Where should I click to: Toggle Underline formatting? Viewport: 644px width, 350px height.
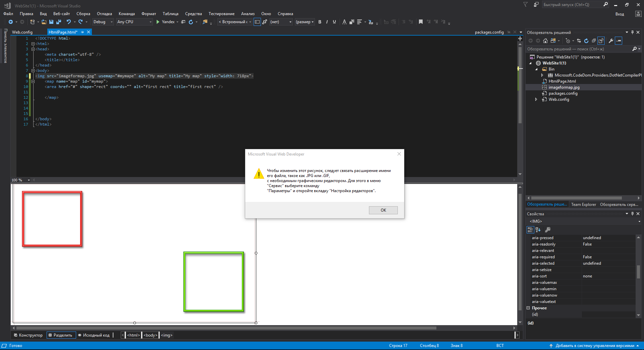click(334, 22)
